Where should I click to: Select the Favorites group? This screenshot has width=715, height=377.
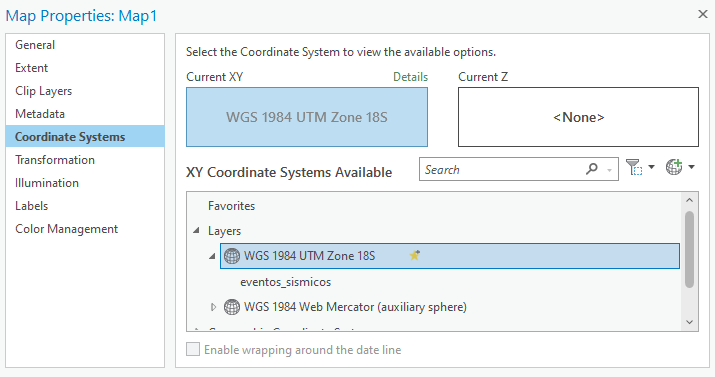pyautogui.click(x=231, y=206)
